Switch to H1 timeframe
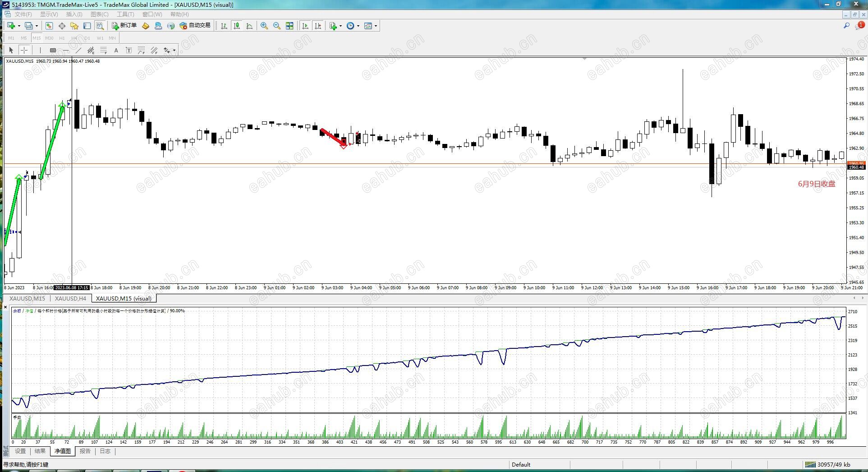Screen dimensions: 868x472 62,38
